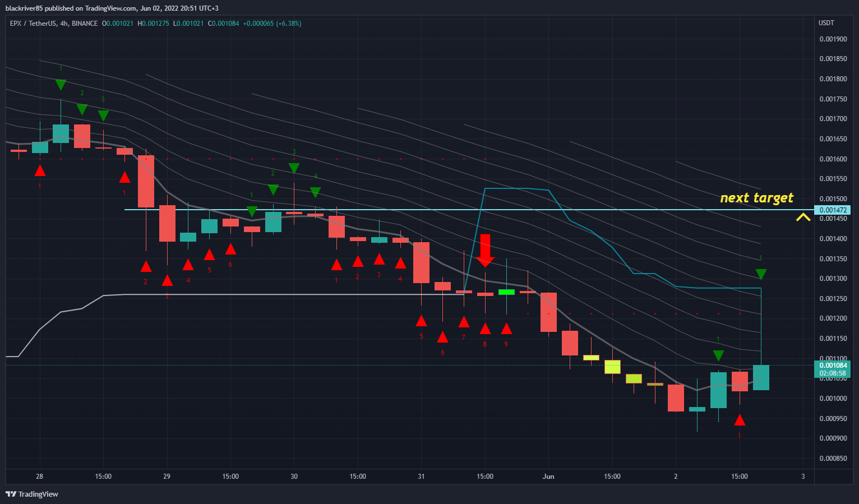
Task: Click the 30 date label on time axis
Action: (294, 477)
